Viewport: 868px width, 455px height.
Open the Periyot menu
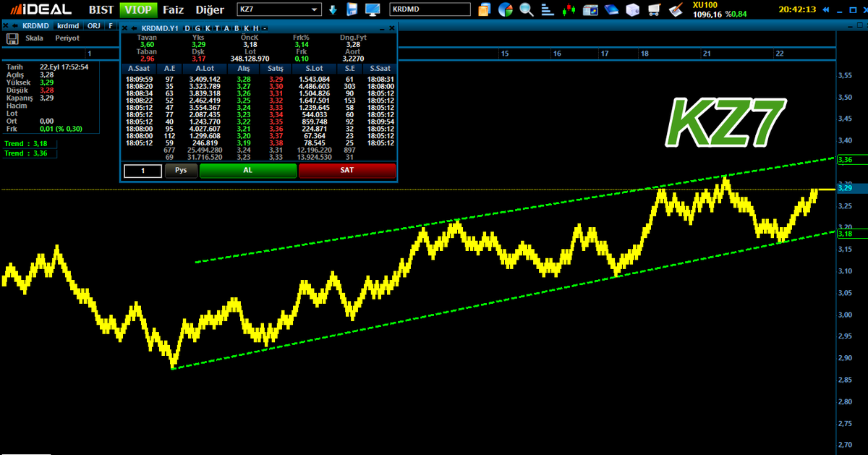pyautogui.click(x=67, y=38)
